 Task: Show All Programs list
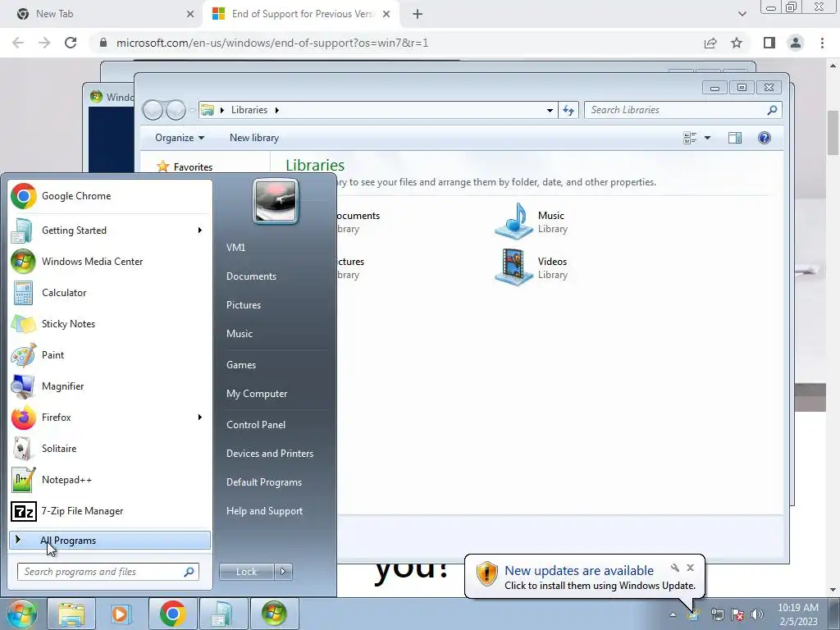coord(110,540)
